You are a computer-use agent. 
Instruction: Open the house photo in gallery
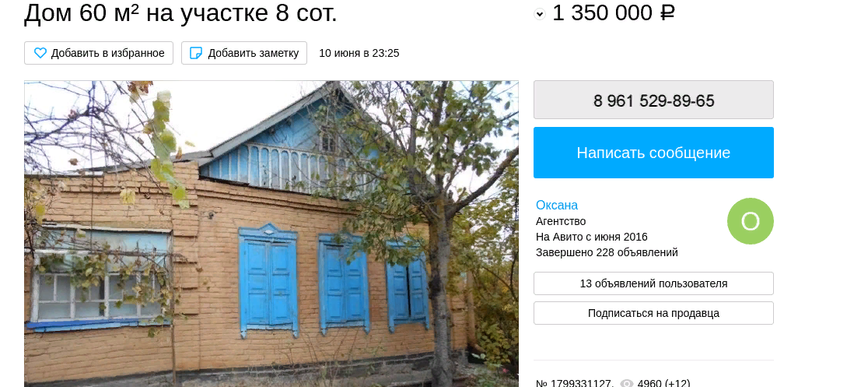[x=271, y=234]
